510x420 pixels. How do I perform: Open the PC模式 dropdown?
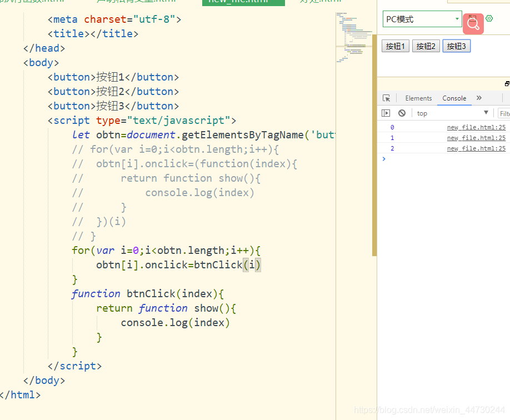point(422,19)
